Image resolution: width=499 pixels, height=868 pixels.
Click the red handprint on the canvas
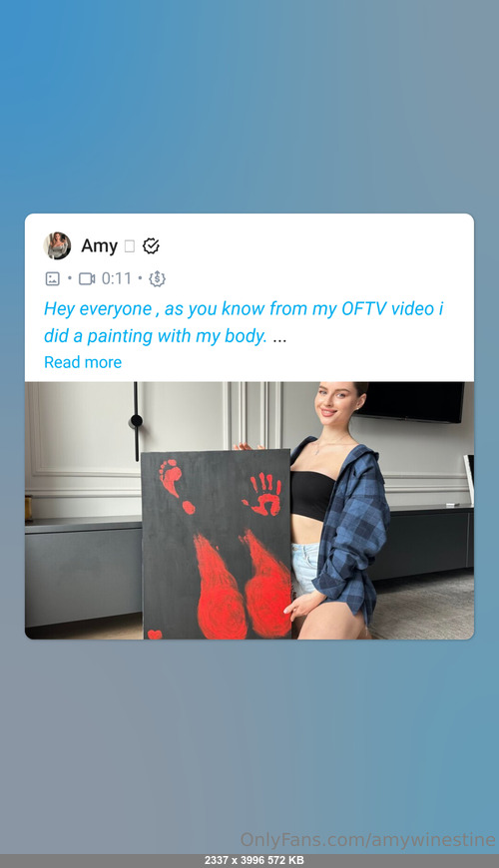[262, 494]
